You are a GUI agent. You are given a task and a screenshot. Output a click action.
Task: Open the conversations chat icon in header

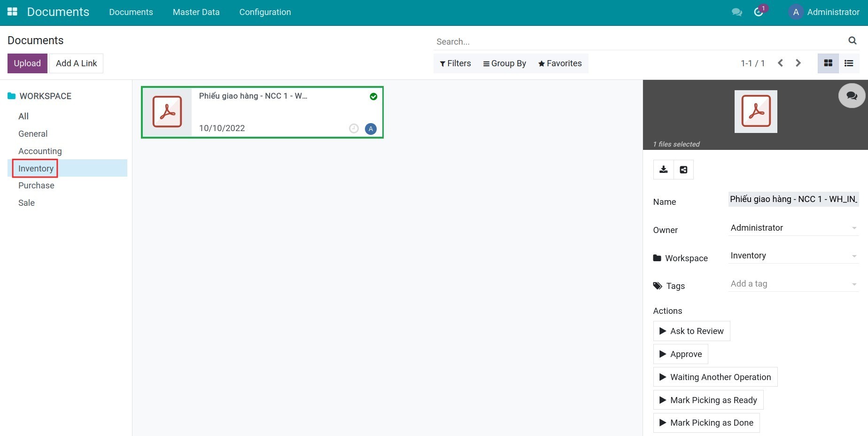tap(737, 12)
